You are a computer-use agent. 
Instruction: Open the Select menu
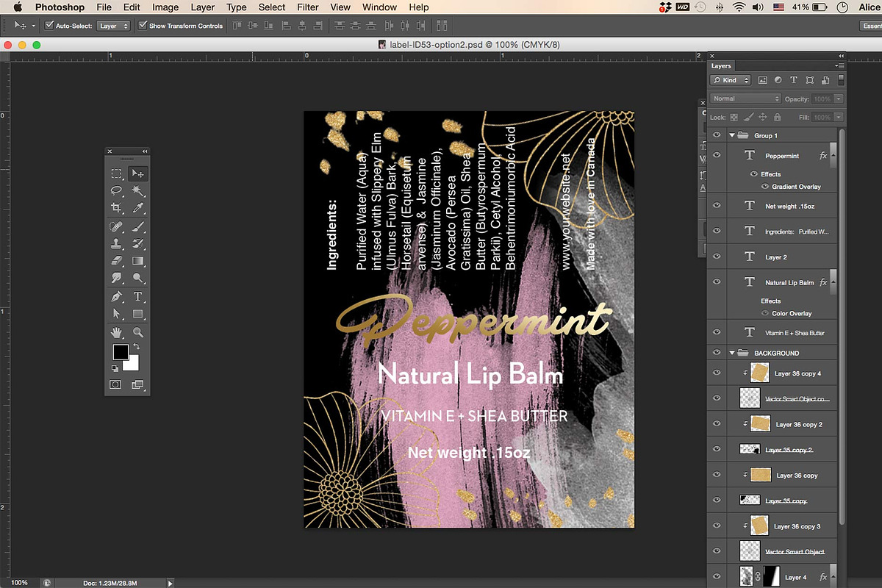click(272, 7)
